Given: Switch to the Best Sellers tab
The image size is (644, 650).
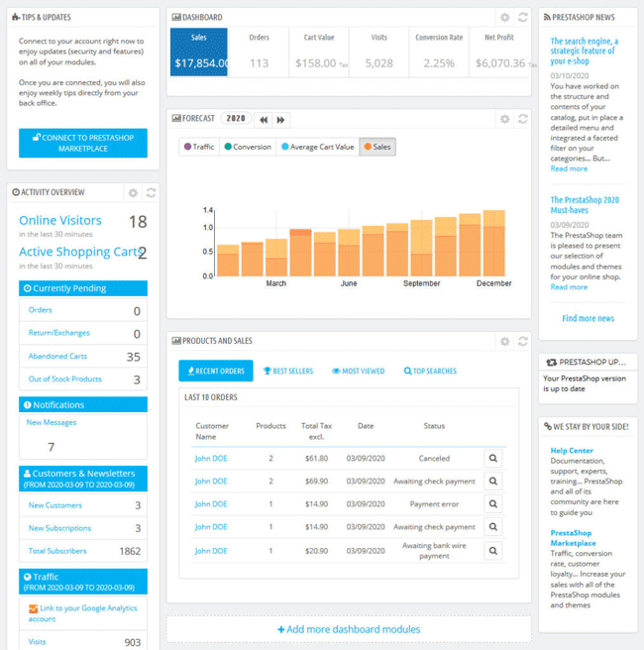Looking at the screenshot, I should pyautogui.click(x=288, y=371).
